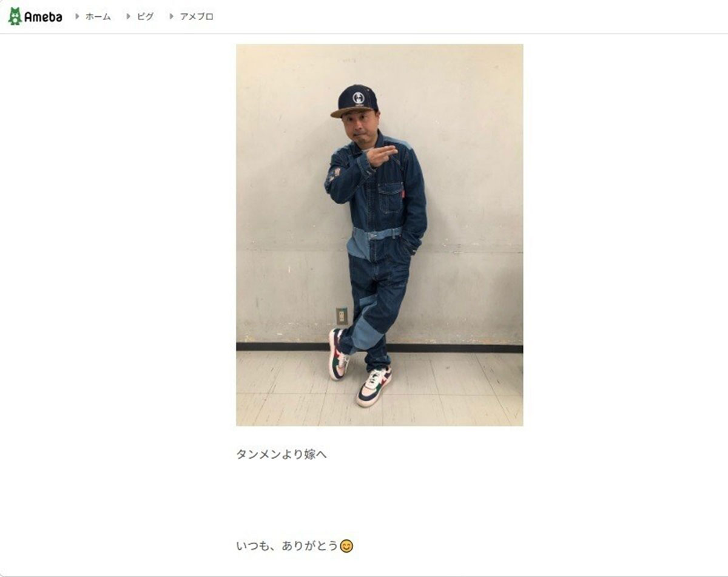Click the wall outlet in the photo

342,316
